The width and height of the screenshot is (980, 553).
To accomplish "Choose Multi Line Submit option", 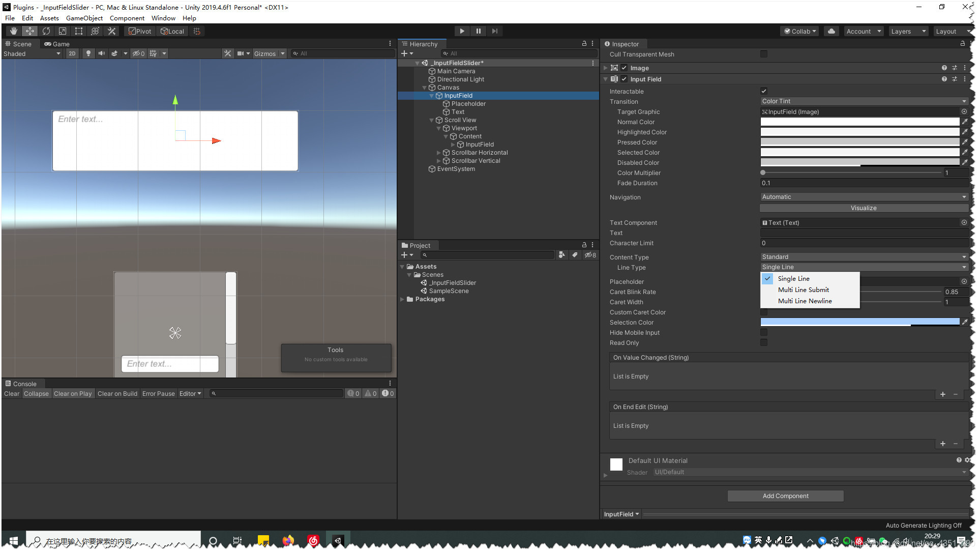I will pos(803,289).
